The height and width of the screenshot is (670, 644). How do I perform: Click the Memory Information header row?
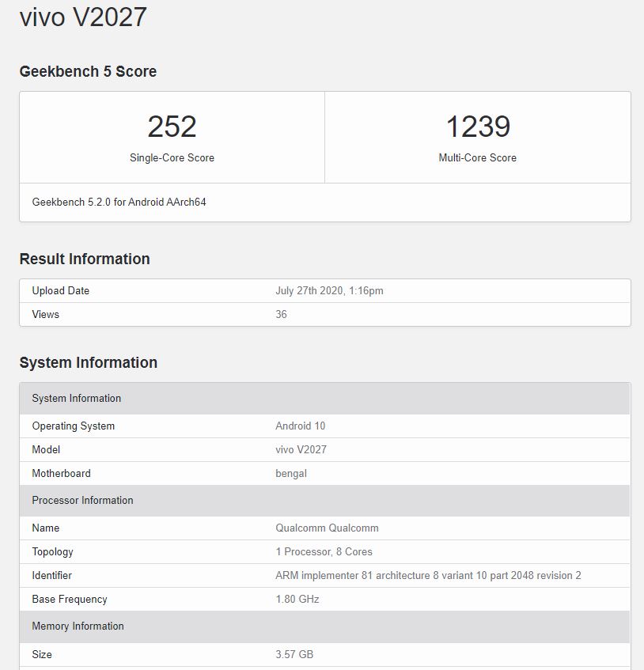(x=325, y=626)
